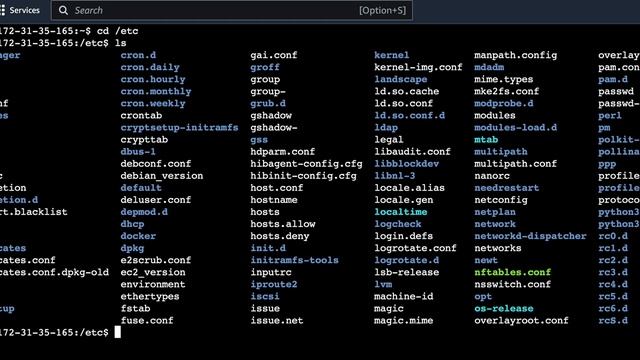Viewport: 640px width, 360px height.
Task: Click 'dbus-1' directory name
Action: point(138,151)
